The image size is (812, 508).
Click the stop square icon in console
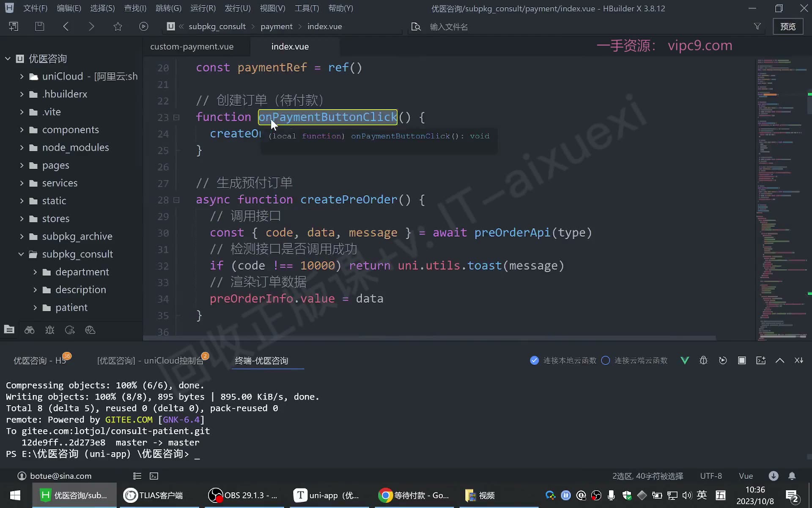(x=742, y=360)
